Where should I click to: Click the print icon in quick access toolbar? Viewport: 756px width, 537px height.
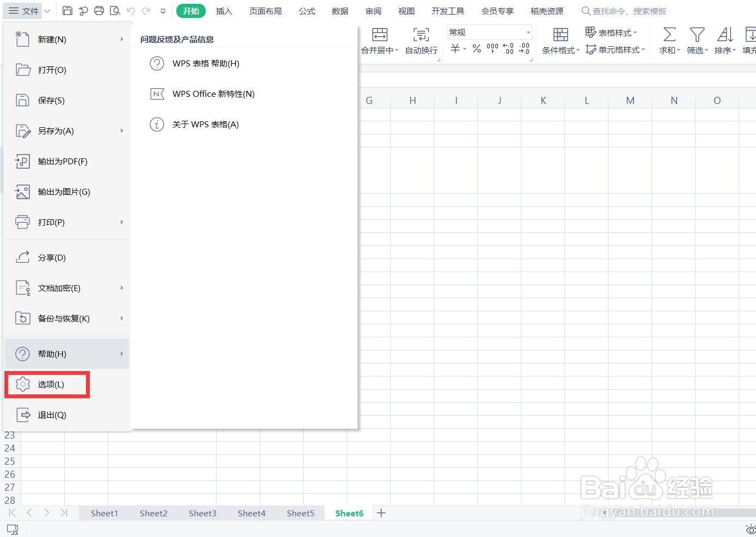tap(99, 11)
